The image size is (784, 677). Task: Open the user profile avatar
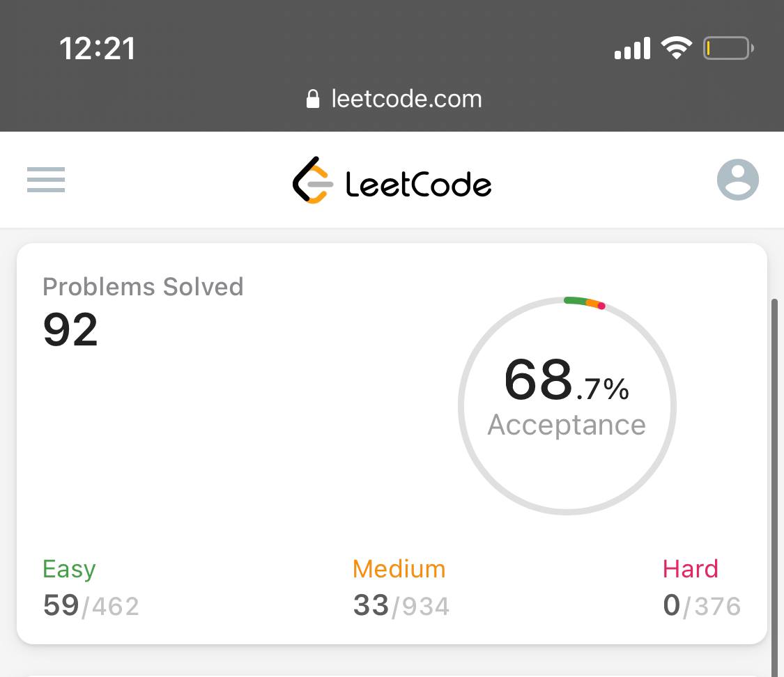[x=737, y=180]
